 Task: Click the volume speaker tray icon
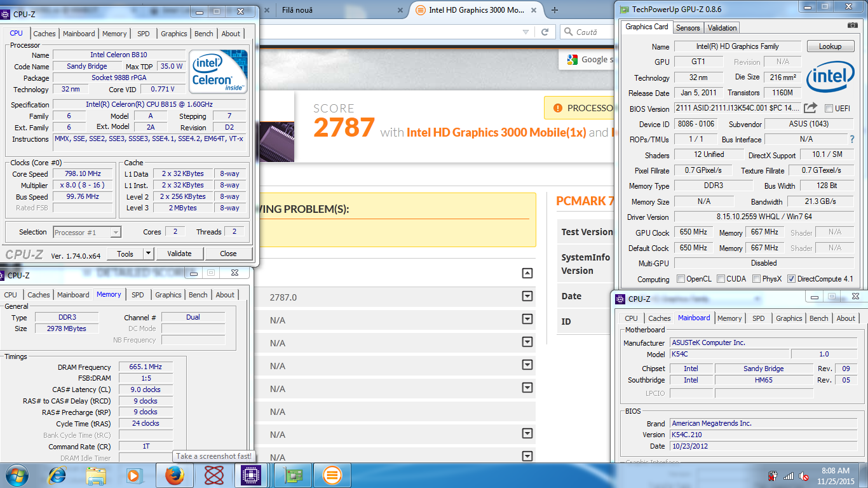[804, 476]
